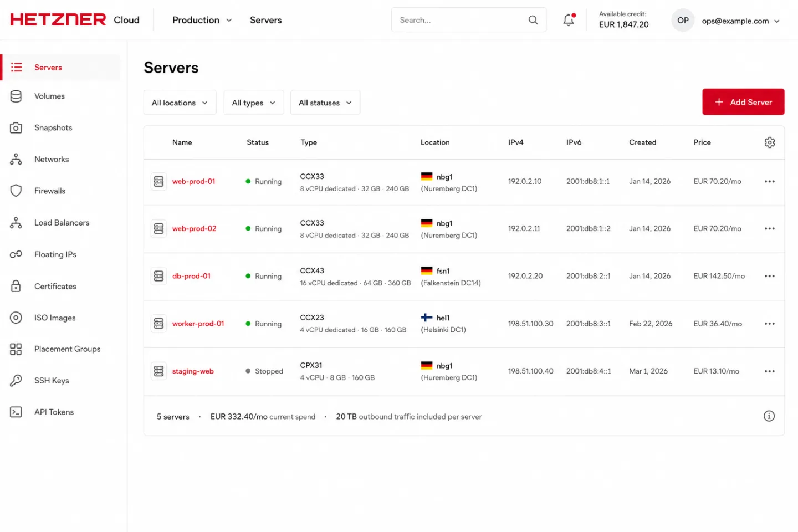The width and height of the screenshot is (798, 532).
Task: Click info icon in table footer
Action: click(769, 416)
